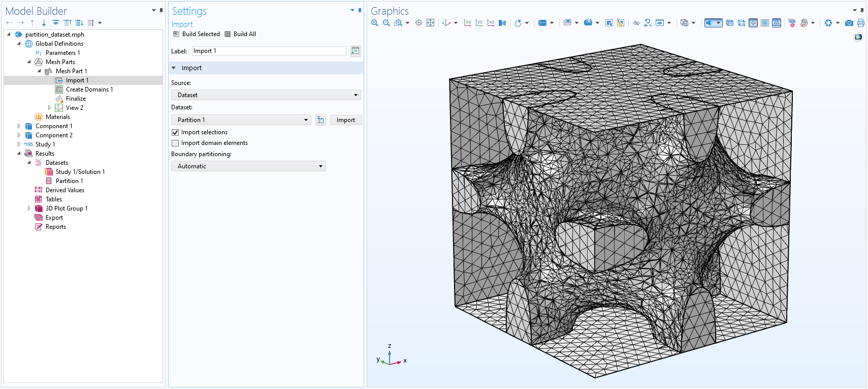Click the Print icon in Graphics toolbar
Viewport: 868px width, 389px height.
tap(860, 23)
